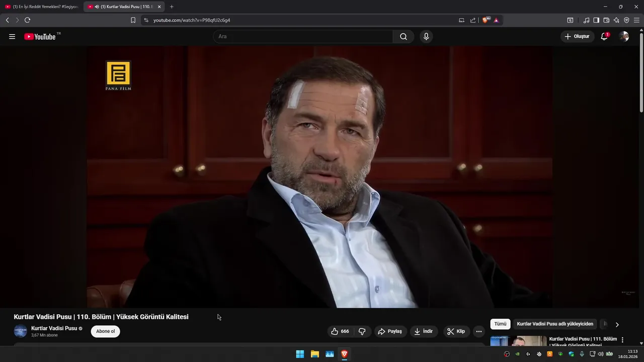Switch to En İyi Reddit Yemekleri tab
Screen dimensions: 644x362
(x=42, y=7)
